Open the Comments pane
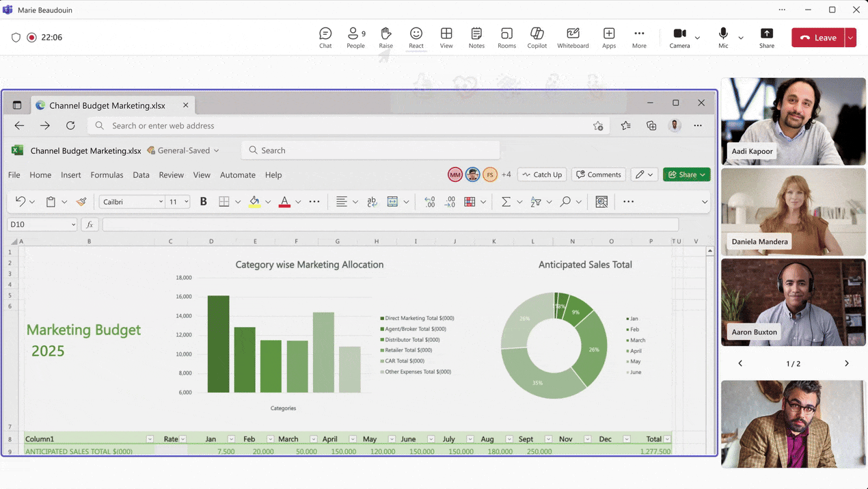 click(x=599, y=174)
